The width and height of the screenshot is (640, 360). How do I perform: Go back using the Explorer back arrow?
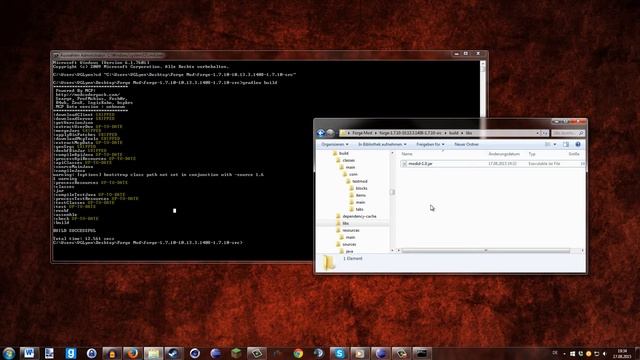click(321, 133)
